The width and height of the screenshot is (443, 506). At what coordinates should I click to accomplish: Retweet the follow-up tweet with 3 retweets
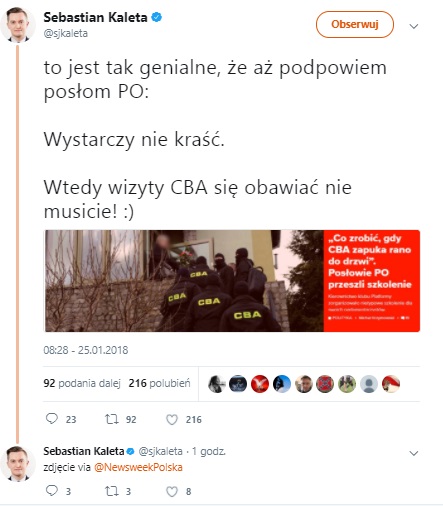(x=112, y=491)
